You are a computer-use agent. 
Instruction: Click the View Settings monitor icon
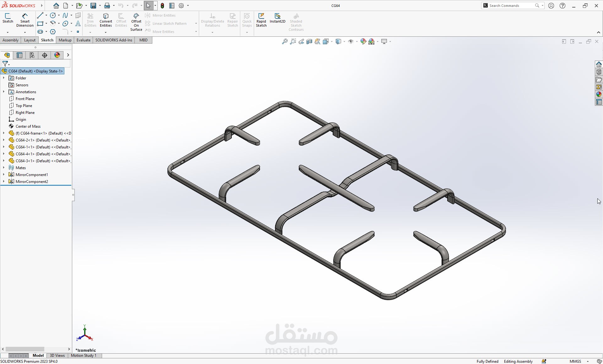[x=384, y=41]
